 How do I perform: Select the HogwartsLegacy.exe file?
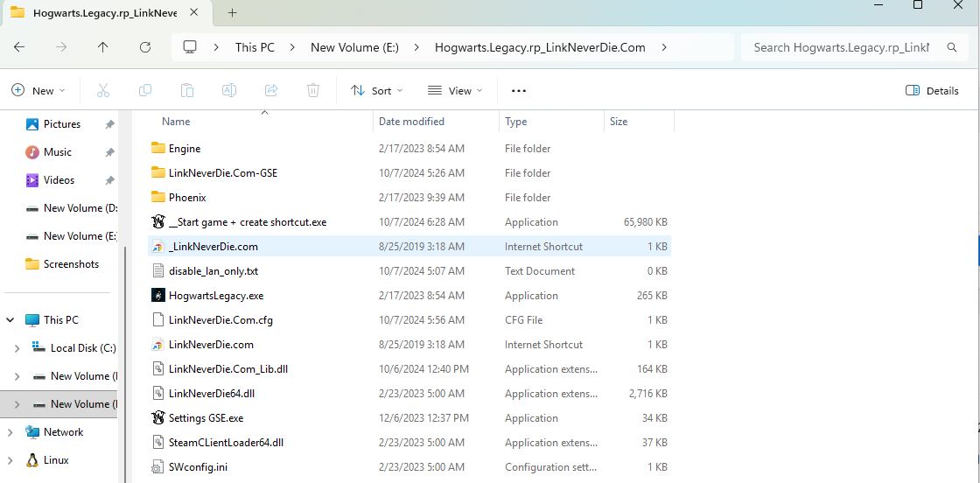click(216, 296)
